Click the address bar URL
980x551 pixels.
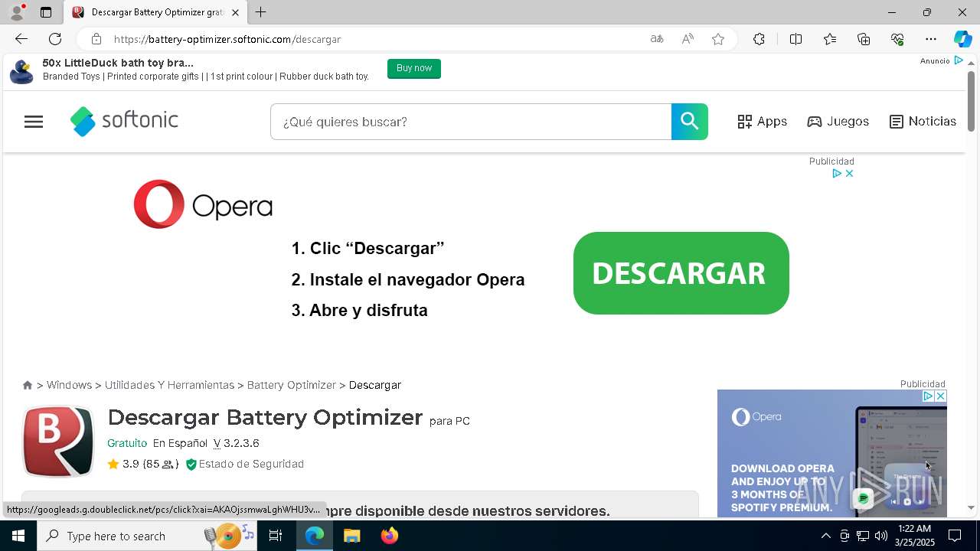pyautogui.click(x=227, y=39)
